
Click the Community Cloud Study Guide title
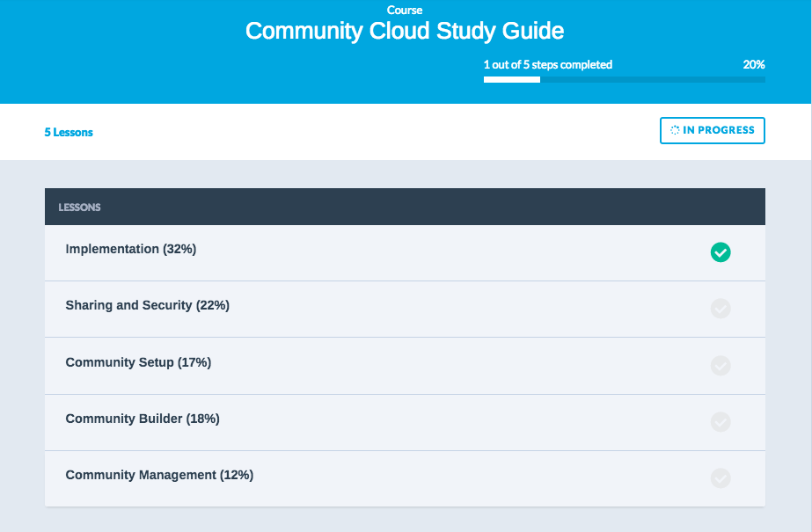point(405,31)
